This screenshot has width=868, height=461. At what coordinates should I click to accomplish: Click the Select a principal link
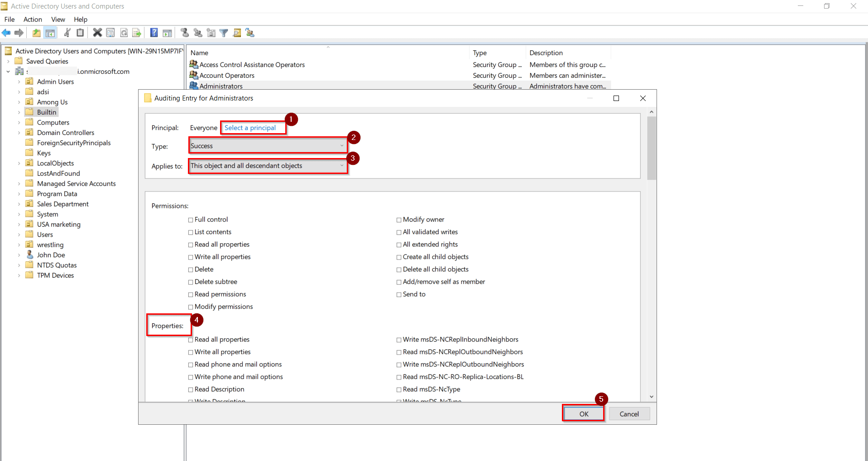[250, 128]
